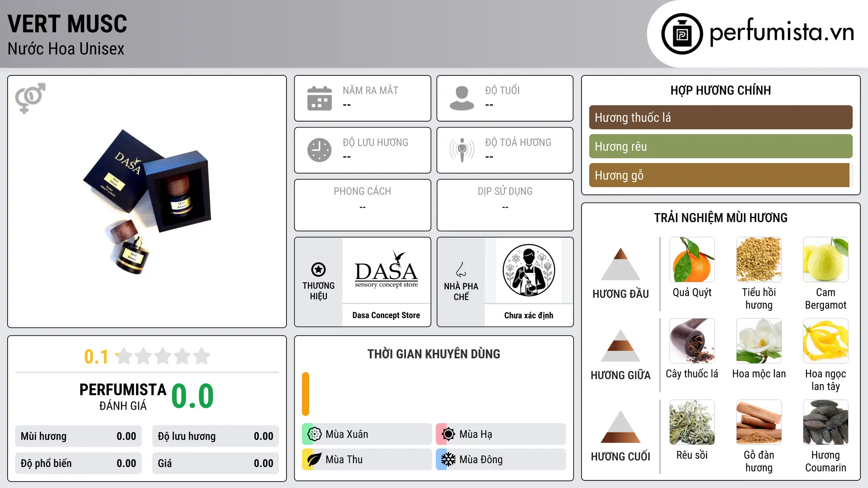This screenshot has height=488, width=868.
Task: Click the Rêu sồi note image
Action: pos(692,422)
